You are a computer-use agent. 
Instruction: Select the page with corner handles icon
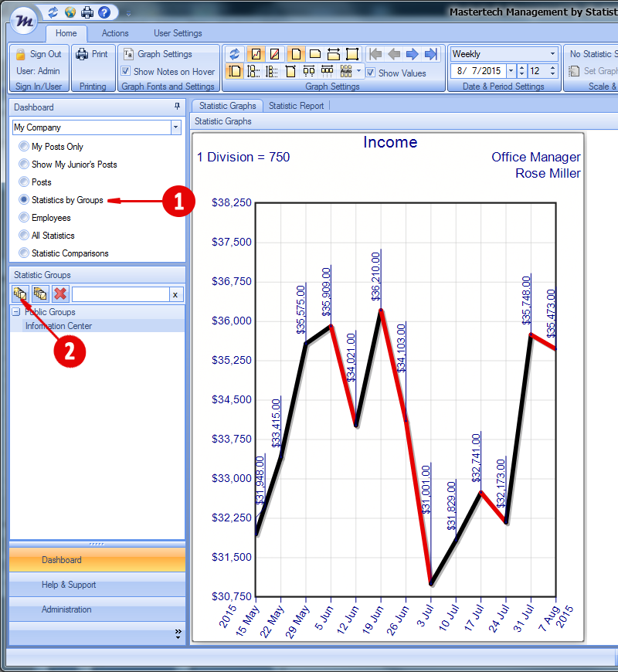click(x=351, y=54)
